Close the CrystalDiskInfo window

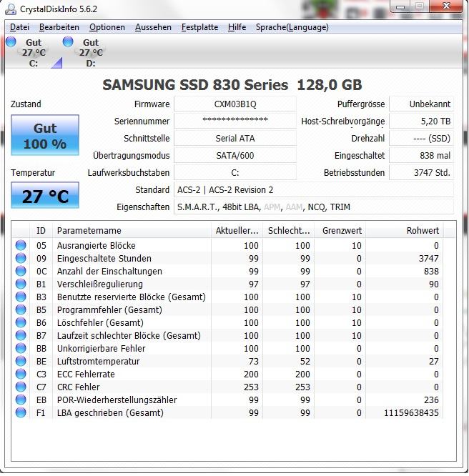(x=446, y=6)
